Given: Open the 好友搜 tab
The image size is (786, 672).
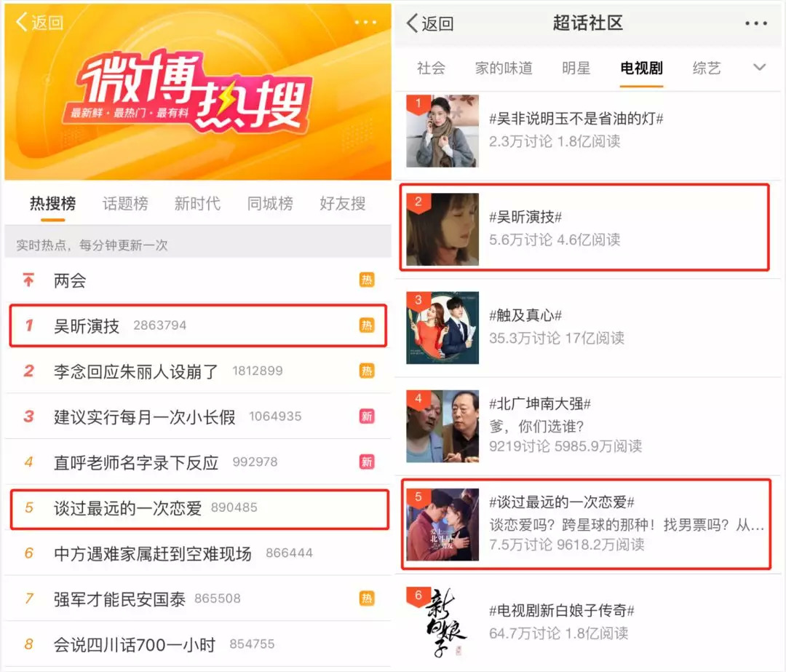Looking at the screenshot, I should pos(343,204).
